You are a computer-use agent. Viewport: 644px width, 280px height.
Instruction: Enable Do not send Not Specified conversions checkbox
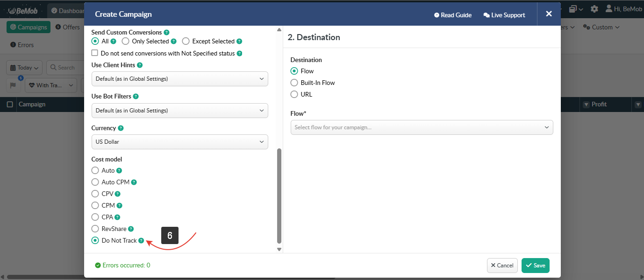[x=95, y=53]
